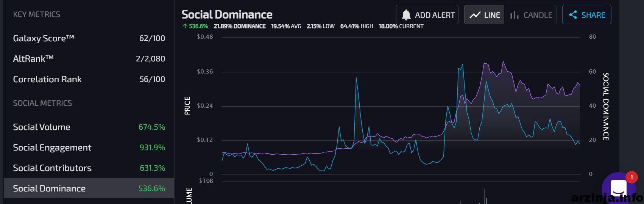Viewport: 644px width, 204px height.
Task: Open the chat widget bubble
Action: [x=619, y=188]
